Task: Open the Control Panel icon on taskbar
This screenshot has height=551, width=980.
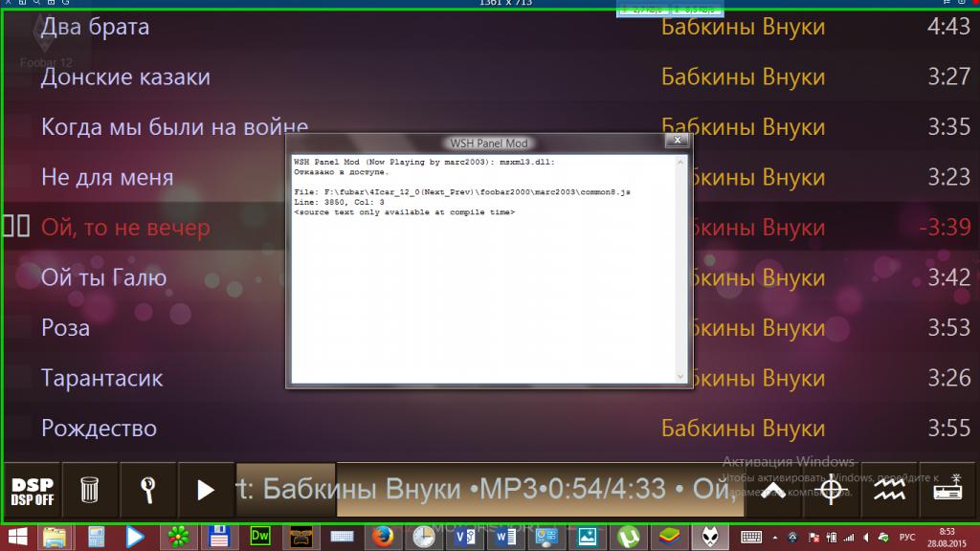Action: (546, 537)
